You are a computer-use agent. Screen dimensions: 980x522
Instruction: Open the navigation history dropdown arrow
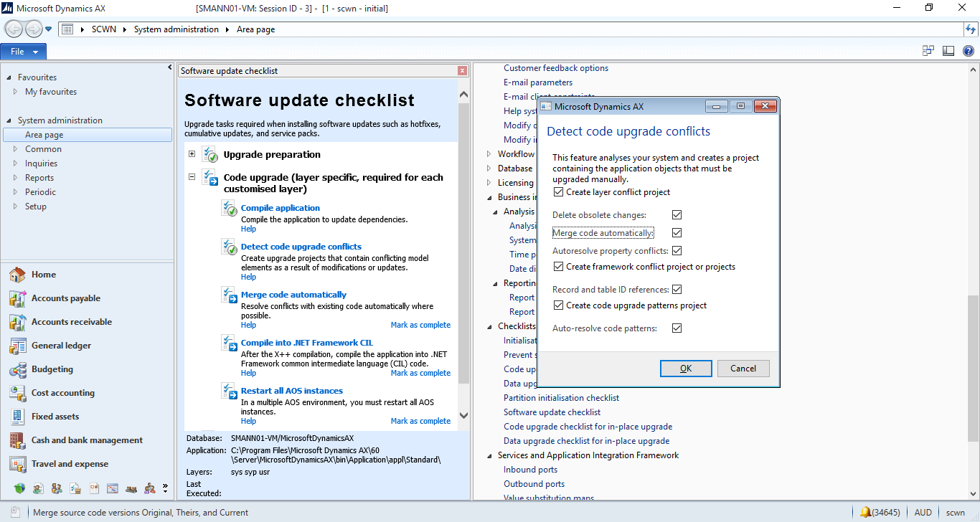49,29
